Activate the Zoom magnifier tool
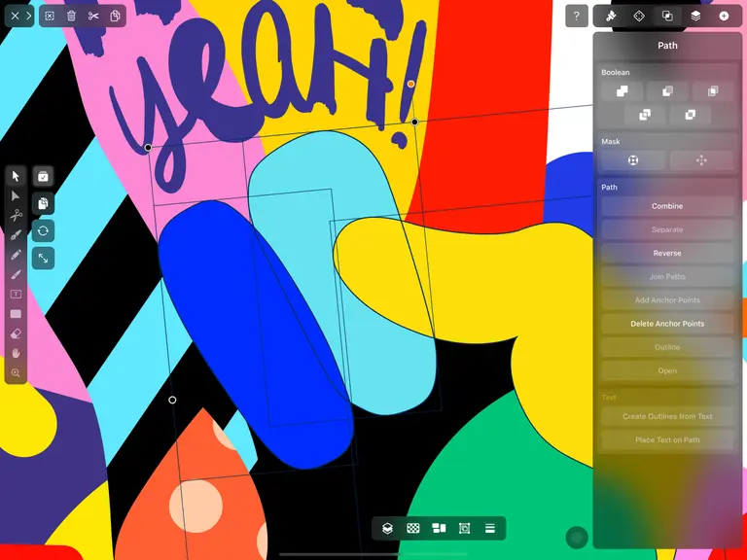Image resolution: width=747 pixels, height=560 pixels. pyautogui.click(x=16, y=373)
